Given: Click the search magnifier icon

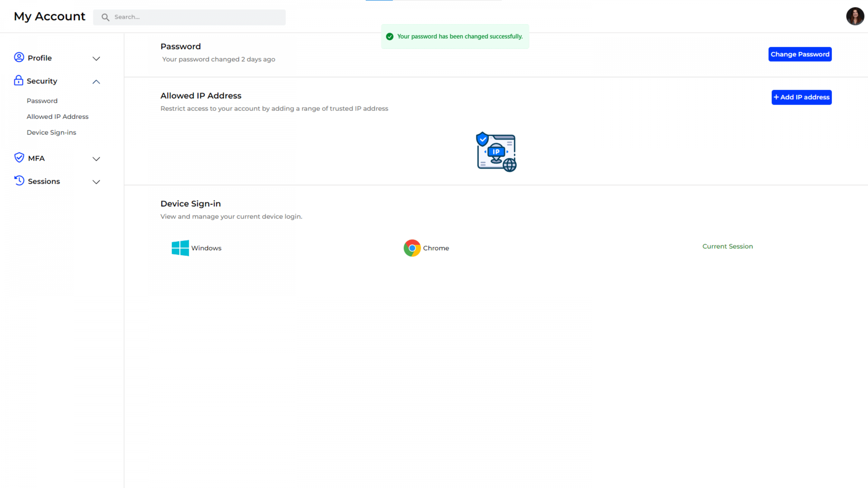Looking at the screenshot, I should pos(105,17).
